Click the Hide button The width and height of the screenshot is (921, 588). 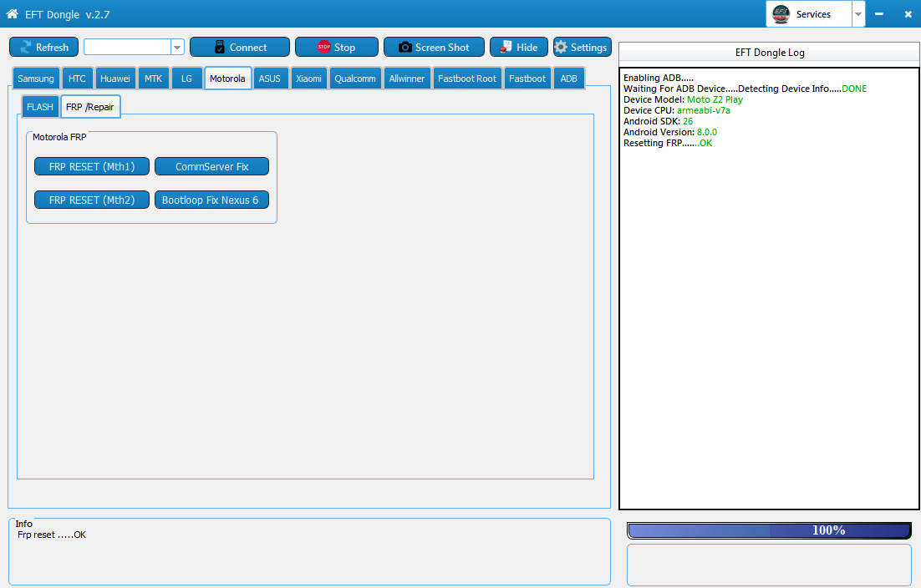pos(519,47)
